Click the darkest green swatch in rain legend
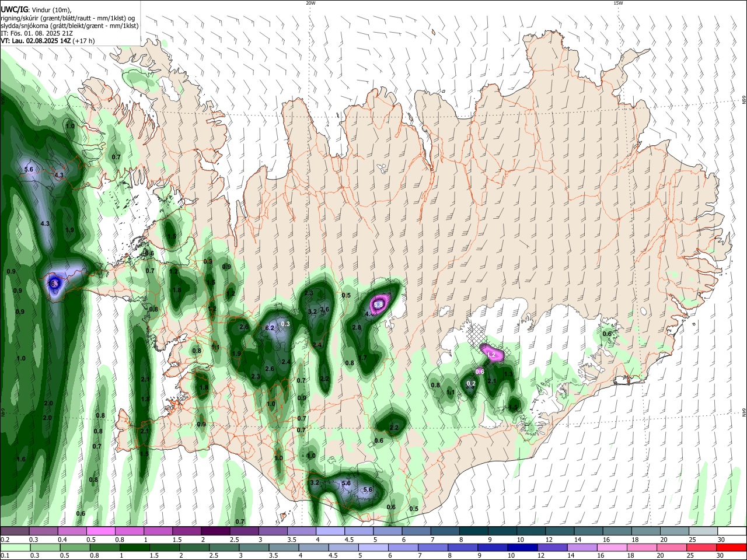This screenshot has height=560, width=747. point(134,548)
